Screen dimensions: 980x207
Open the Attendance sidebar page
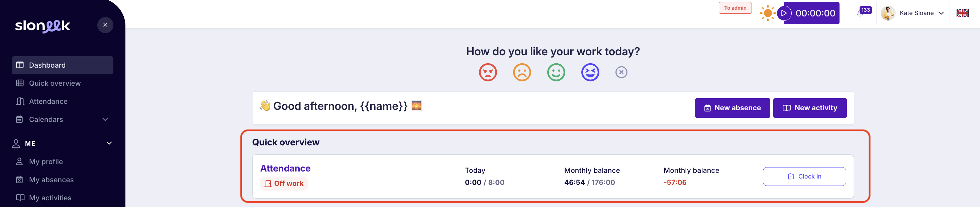[48, 101]
